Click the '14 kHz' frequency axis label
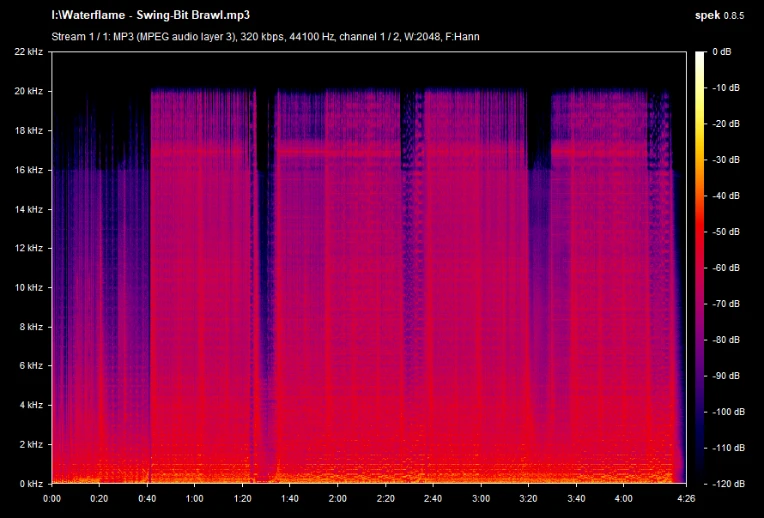This screenshot has width=764, height=518. (x=29, y=210)
